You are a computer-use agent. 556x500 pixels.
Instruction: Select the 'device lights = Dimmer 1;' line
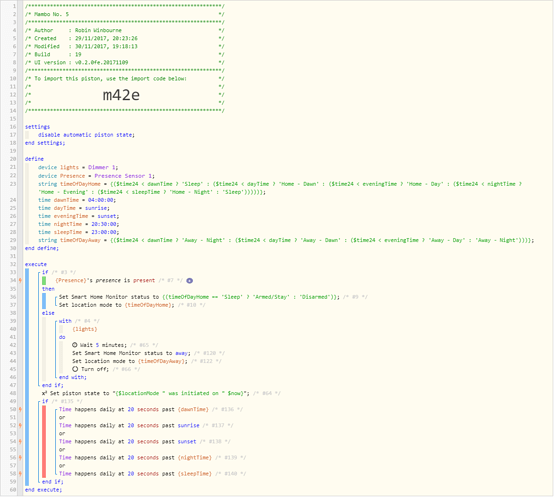78,168
